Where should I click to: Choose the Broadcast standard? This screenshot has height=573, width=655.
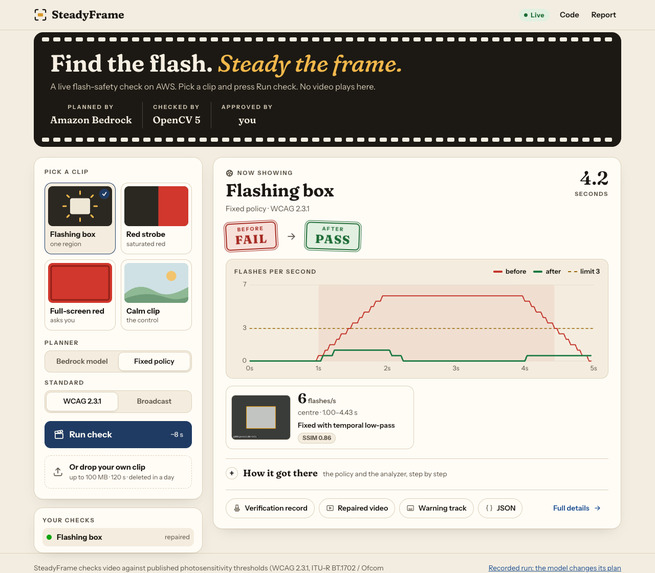(154, 401)
